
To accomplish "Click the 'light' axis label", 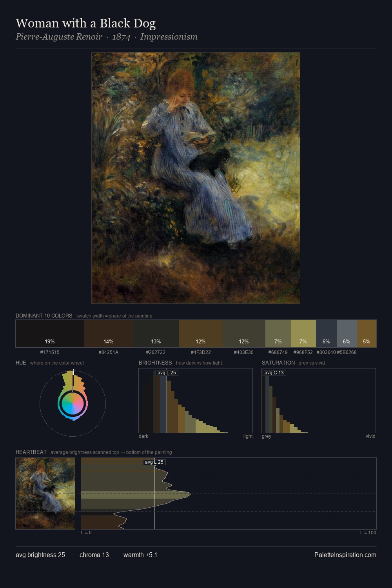I will (x=248, y=436).
